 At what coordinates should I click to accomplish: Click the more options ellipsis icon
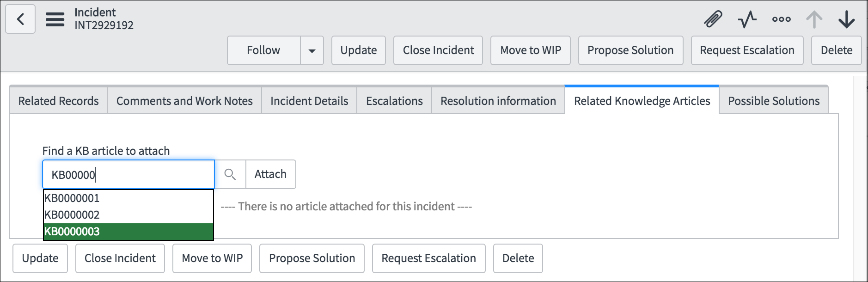781,19
